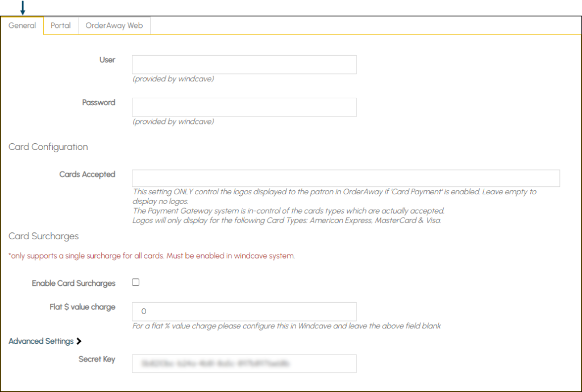The width and height of the screenshot is (582, 392).
Task: Click the 'Enable Card Surcharges' label
Action: pos(73,283)
